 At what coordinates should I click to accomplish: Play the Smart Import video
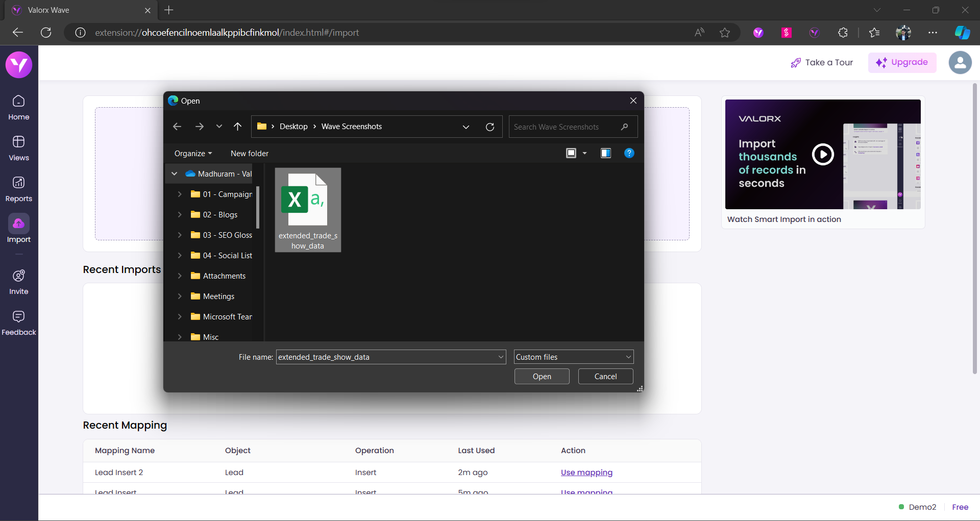coord(823,154)
